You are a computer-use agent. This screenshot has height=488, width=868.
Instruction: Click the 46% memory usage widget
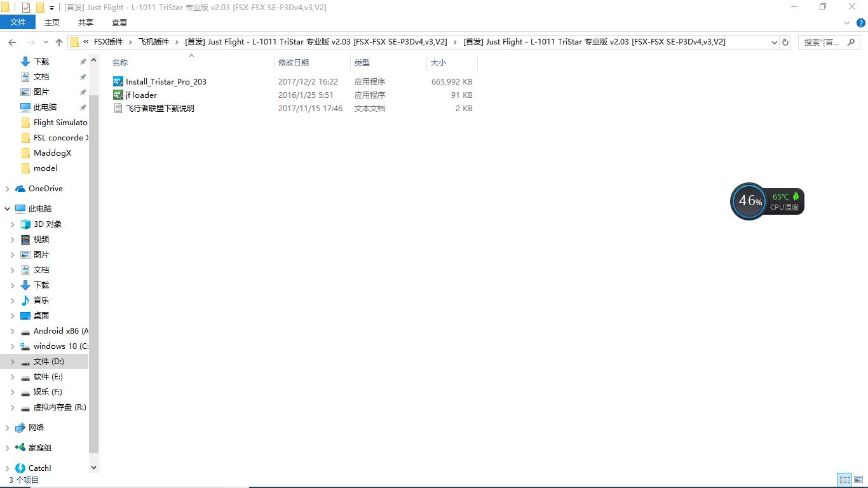pos(750,201)
